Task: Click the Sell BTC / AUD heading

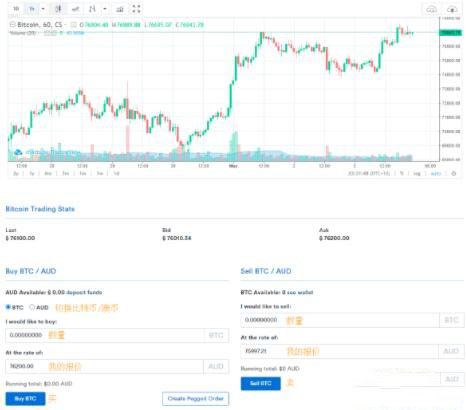Action: (x=266, y=271)
